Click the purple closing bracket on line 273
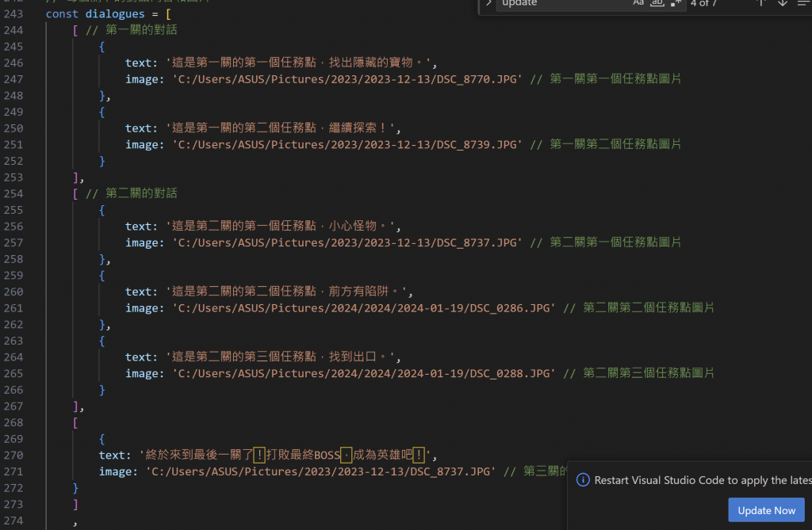The image size is (812, 530). 75,505
